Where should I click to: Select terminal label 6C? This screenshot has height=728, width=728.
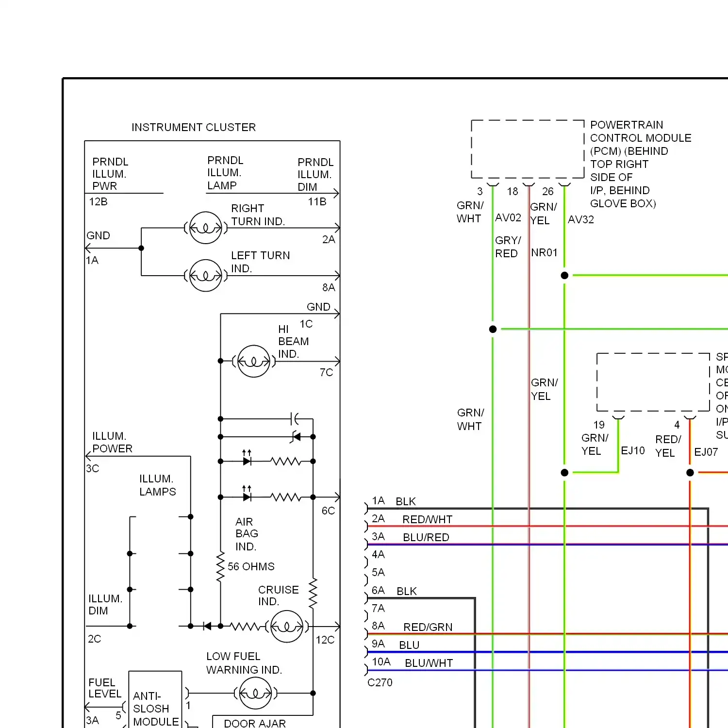coord(328,511)
